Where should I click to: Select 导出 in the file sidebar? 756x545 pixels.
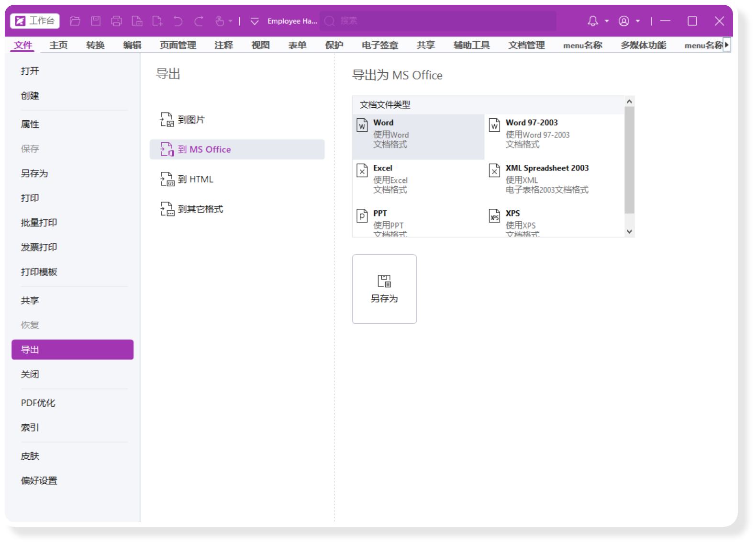point(73,350)
